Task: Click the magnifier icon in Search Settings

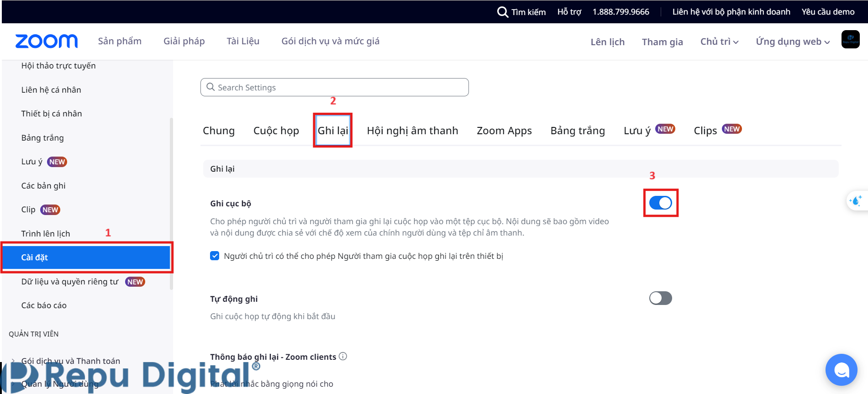Action: (210, 87)
